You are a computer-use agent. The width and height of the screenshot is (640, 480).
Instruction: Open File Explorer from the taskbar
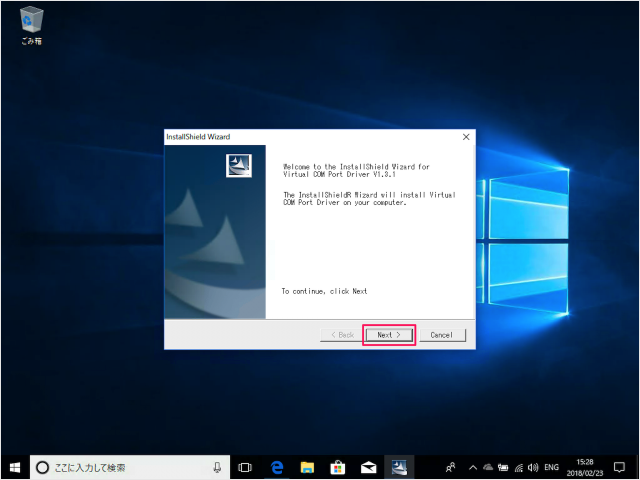[307, 467]
